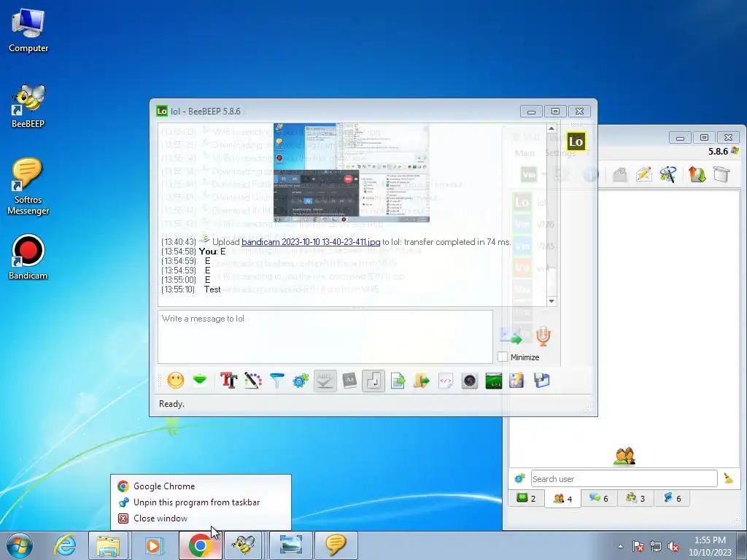Click the Internet Explorer taskbar icon
Screen dimensions: 747x560
point(64,545)
